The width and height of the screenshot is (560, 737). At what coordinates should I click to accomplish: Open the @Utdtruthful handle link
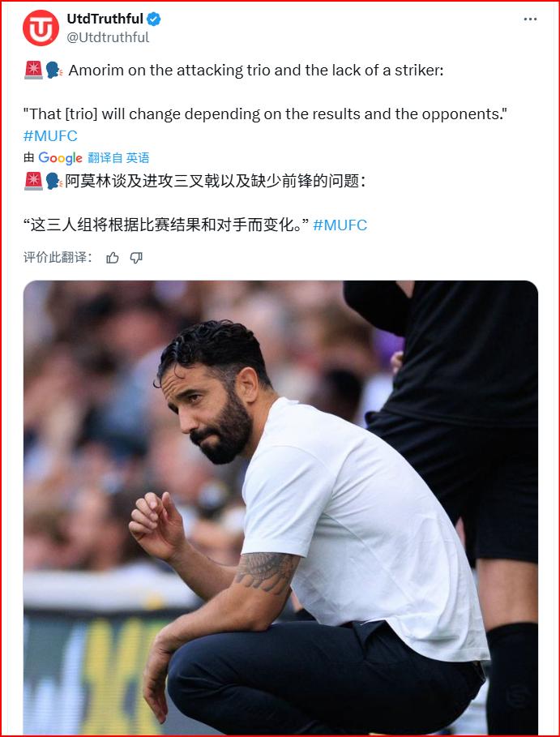pos(108,37)
